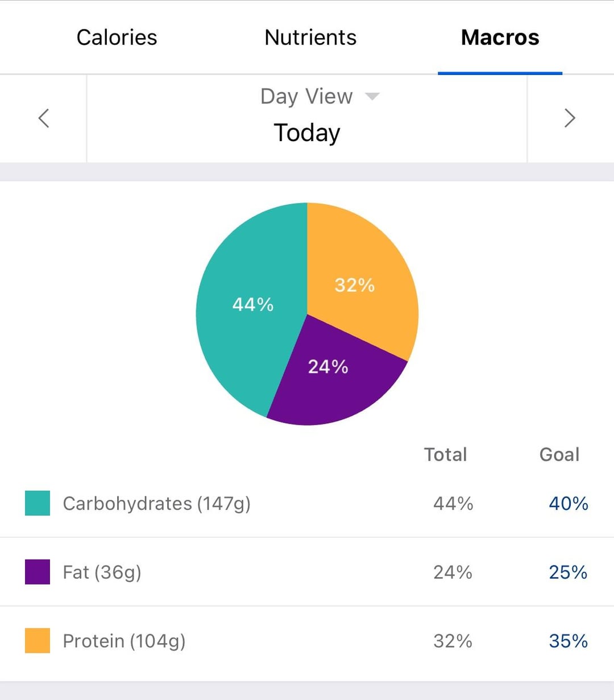
Task: Open the Carbohydrates (147g) row
Action: (157, 503)
